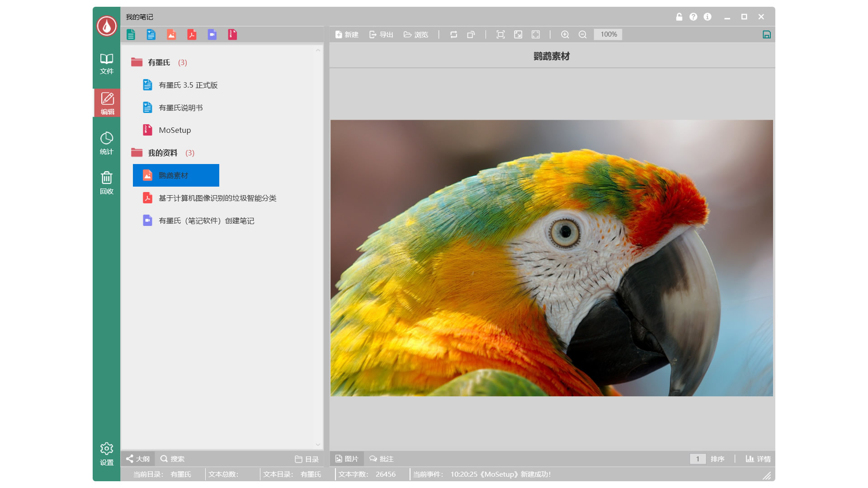Click the blue rich text note icon
868x488 pixels.
[151, 34]
